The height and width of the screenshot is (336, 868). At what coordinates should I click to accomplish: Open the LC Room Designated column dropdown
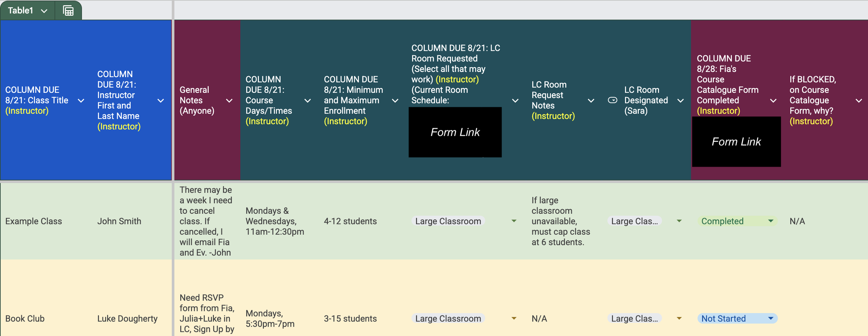(x=681, y=101)
